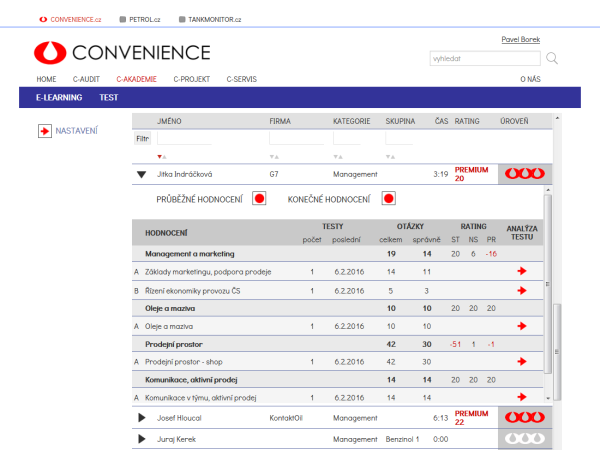Image resolution: width=600 pixels, height=450 pixels.
Task: Expand Josef Hloucal's row
Action: click(x=142, y=417)
